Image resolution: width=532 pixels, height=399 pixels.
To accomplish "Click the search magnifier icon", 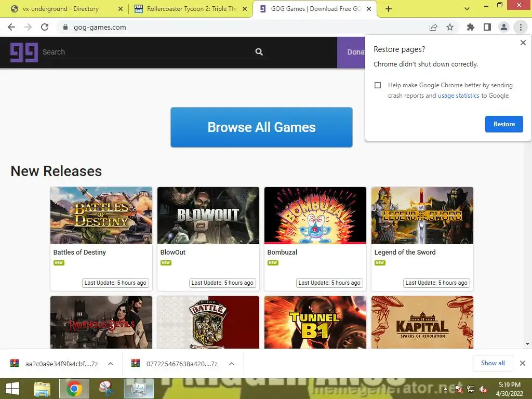I will (259, 52).
